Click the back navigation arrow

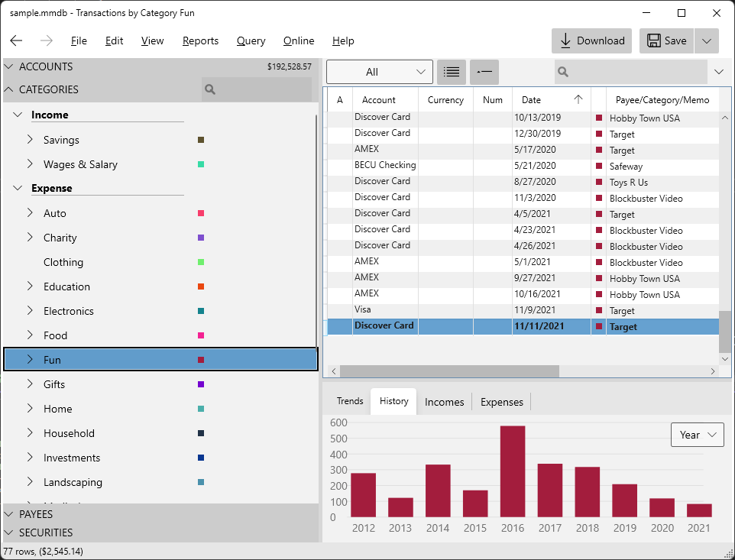pyautogui.click(x=16, y=40)
